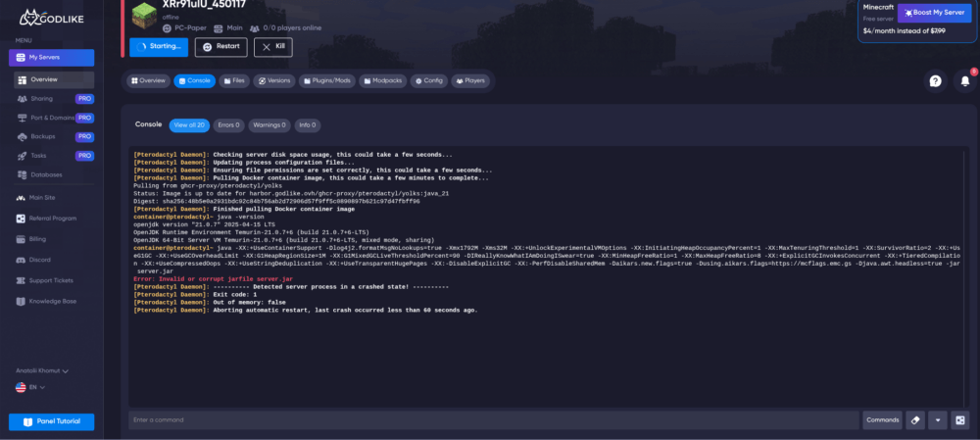Click the 'Invalid or corrupt jarfile' error line
980x440 pixels.
click(x=213, y=278)
